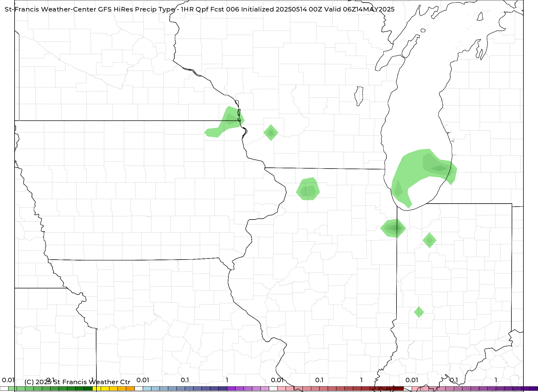This screenshot has height=392, width=538.
Task: Select the lightest green legend swatch
Action: click(13, 389)
